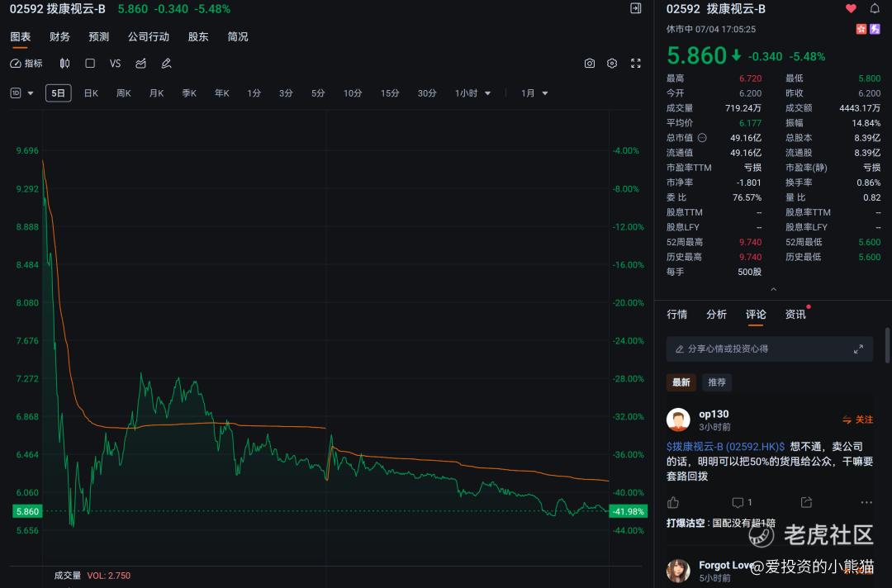Click the -41.98% percentage axis tag

[x=628, y=511]
